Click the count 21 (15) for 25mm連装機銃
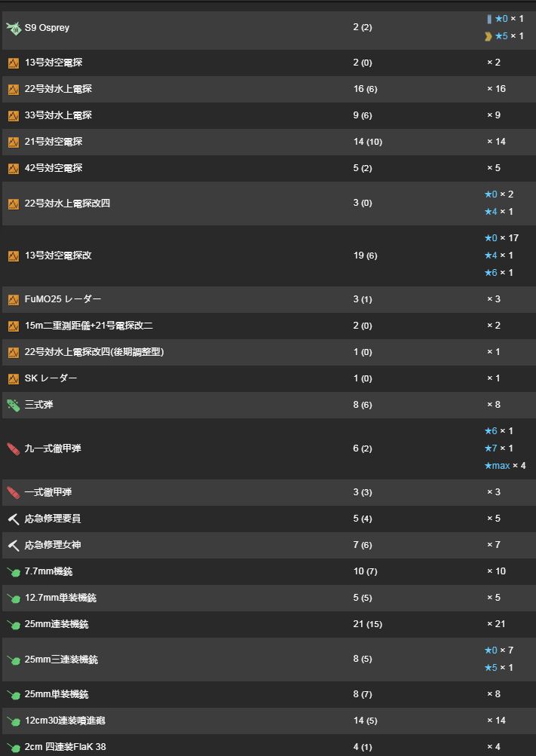Screen dimensions: 536x756 [x=367, y=624]
